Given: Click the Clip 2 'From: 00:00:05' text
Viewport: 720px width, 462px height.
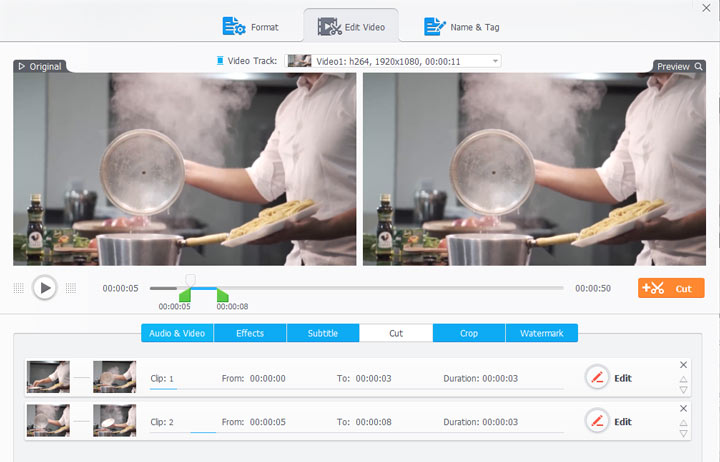Looking at the screenshot, I should coord(253,422).
